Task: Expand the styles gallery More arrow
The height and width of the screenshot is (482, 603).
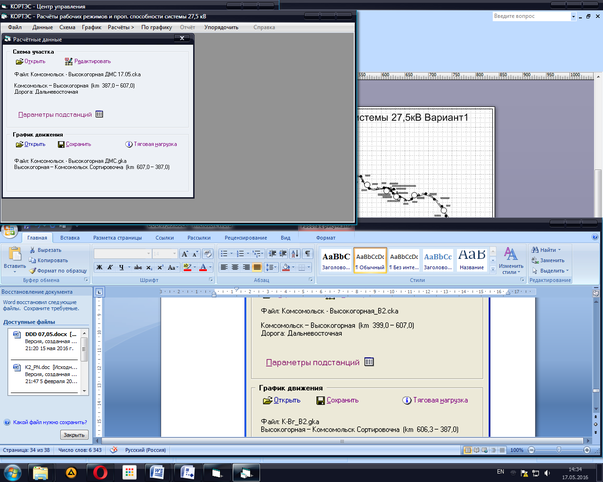Action: click(x=493, y=270)
